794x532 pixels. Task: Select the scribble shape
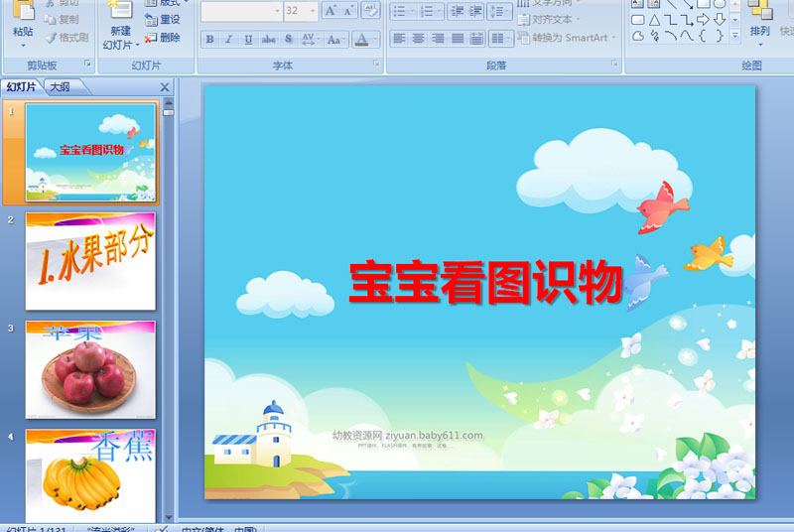[655, 36]
